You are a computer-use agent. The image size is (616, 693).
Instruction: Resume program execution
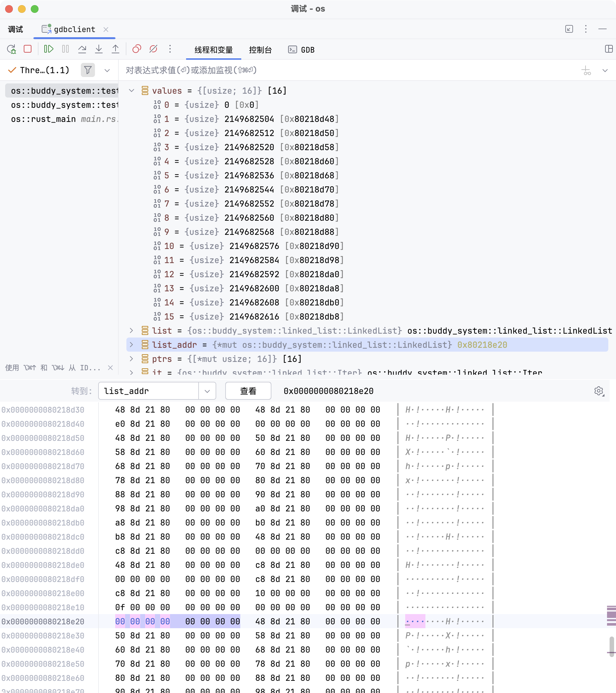tap(48, 49)
